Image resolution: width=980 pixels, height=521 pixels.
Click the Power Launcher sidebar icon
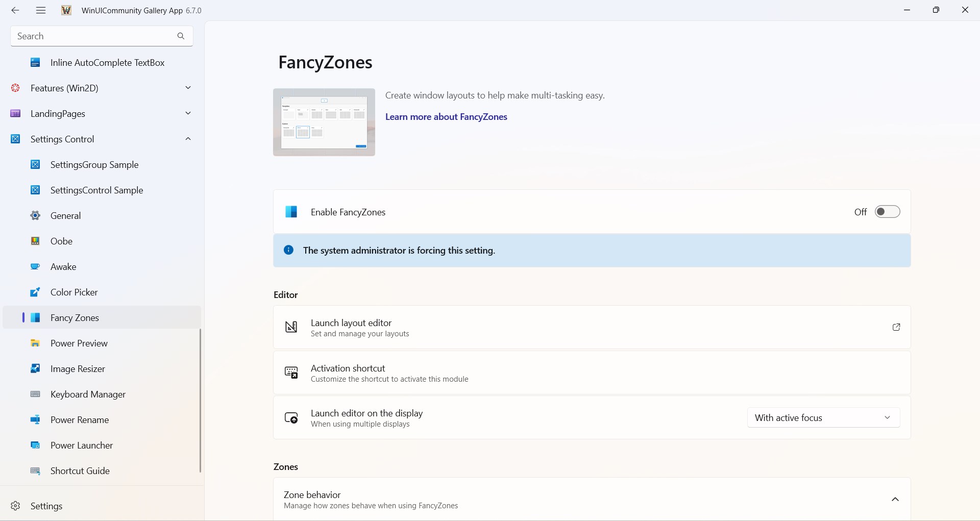coord(35,445)
